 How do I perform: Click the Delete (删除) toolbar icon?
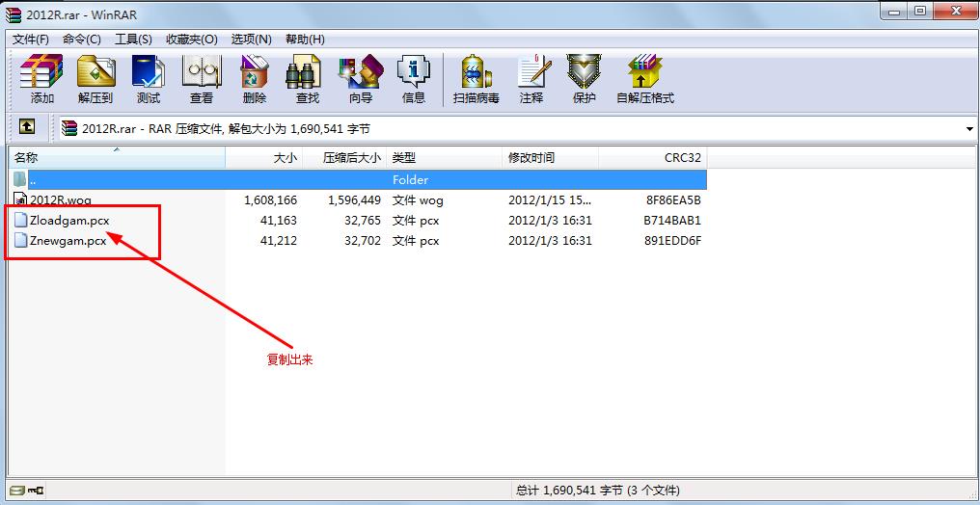click(255, 71)
